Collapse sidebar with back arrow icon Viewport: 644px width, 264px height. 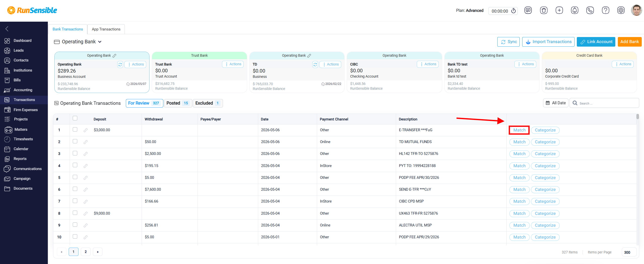pyautogui.click(x=7, y=29)
